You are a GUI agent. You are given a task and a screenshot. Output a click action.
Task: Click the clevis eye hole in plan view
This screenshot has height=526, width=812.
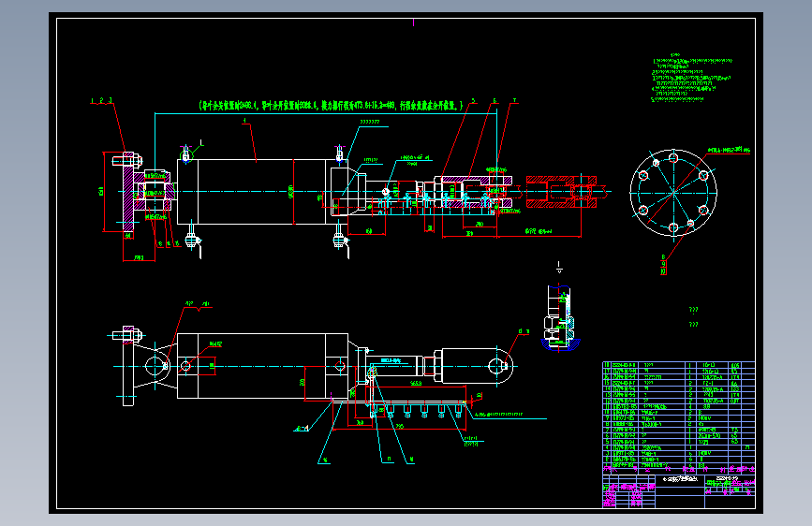pos(497,366)
